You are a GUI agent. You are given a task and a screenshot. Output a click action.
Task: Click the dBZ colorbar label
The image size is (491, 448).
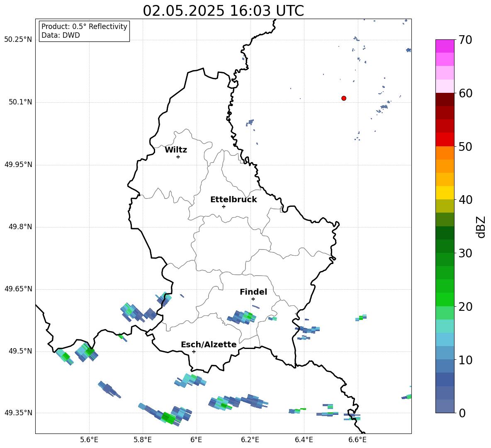click(481, 227)
